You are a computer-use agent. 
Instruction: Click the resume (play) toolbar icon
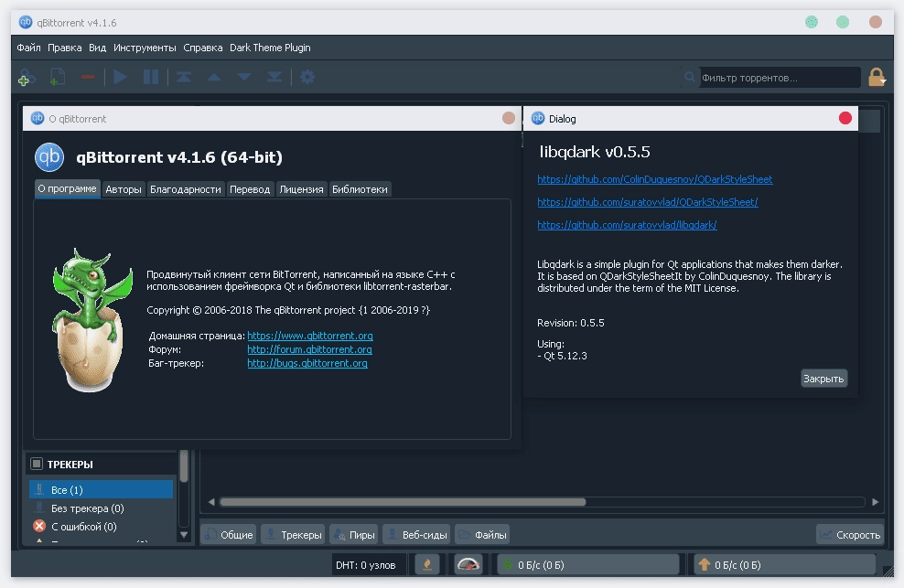(x=121, y=77)
